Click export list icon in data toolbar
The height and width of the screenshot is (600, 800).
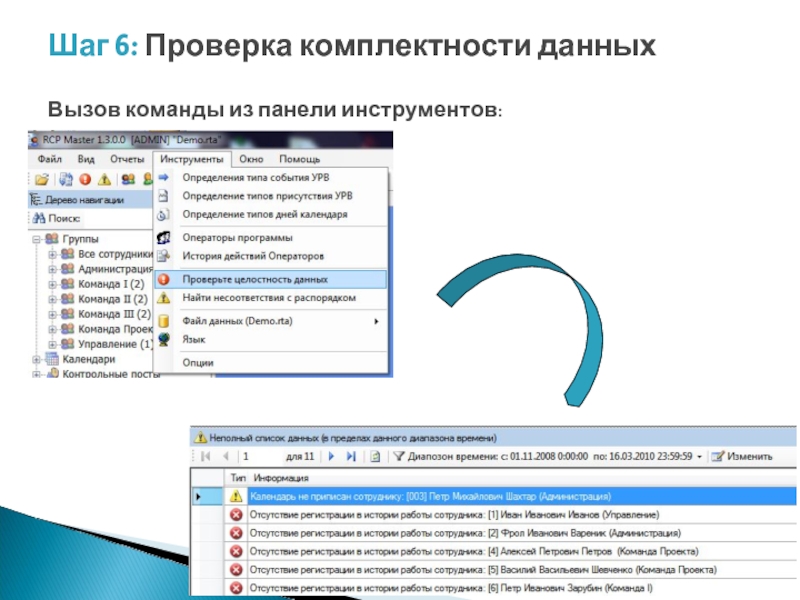375,456
